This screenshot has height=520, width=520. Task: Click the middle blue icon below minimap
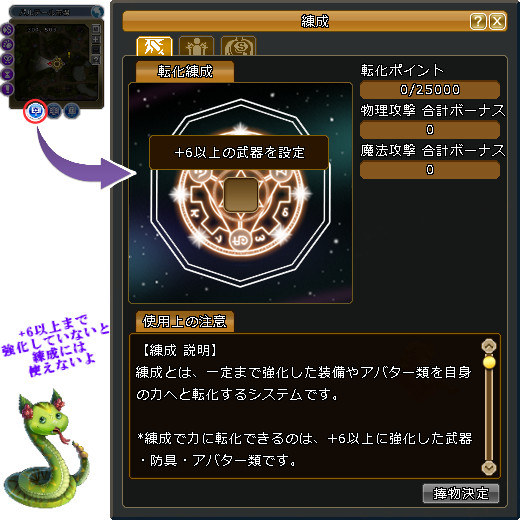point(54,111)
